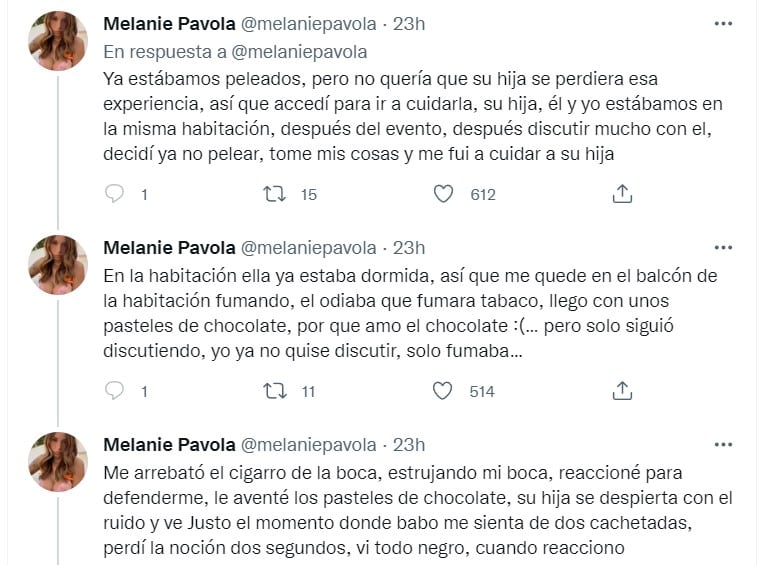This screenshot has width=762, height=565.
Task: Open the 23h timestamp of second tweet
Action: 407,248
